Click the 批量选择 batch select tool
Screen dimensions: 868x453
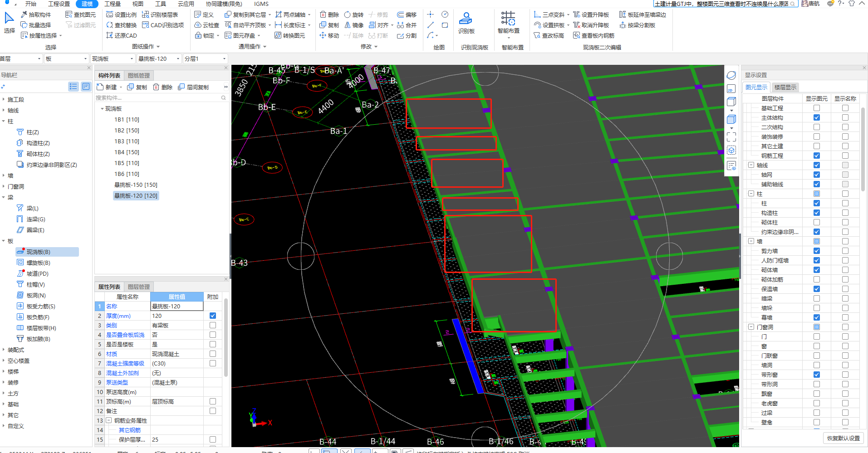(x=36, y=25)
